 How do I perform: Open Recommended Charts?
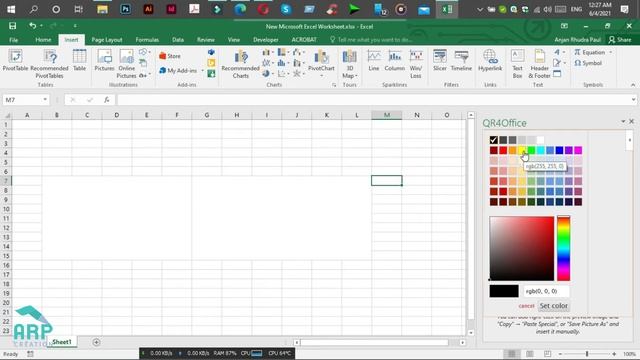[240, 64]
